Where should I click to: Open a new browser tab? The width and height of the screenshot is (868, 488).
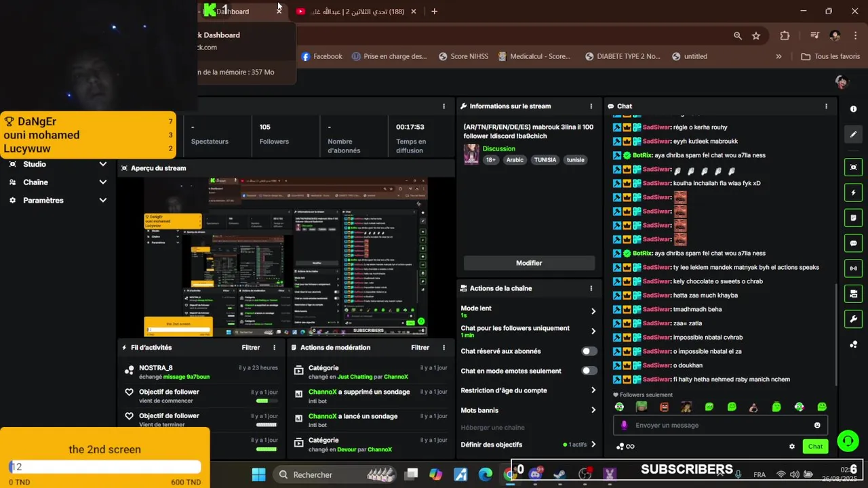(x=434, y=11)
